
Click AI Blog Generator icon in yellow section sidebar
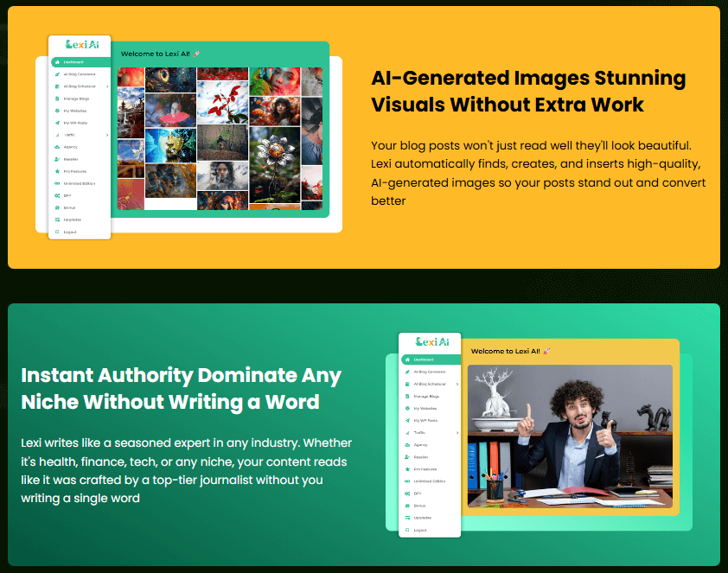point(56,74)
